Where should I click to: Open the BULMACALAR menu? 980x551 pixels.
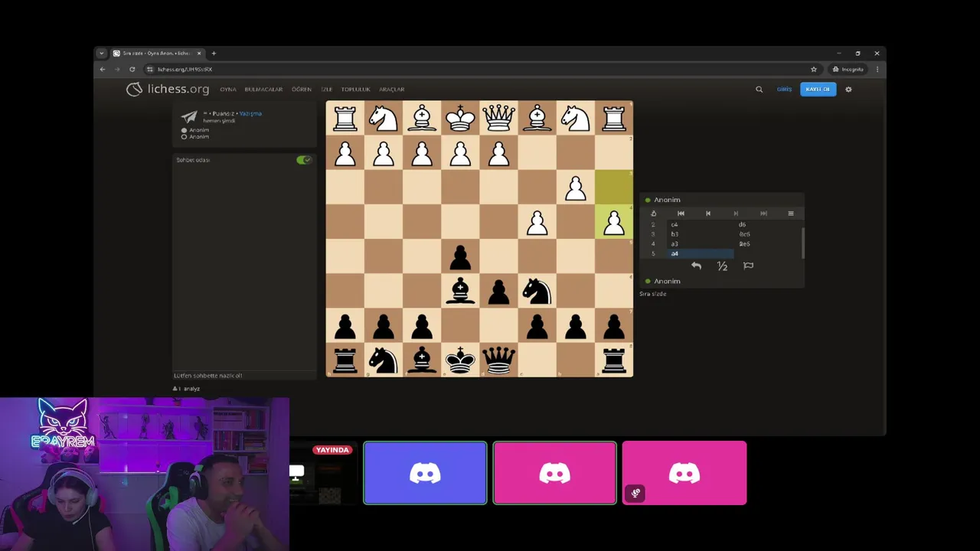263,90
